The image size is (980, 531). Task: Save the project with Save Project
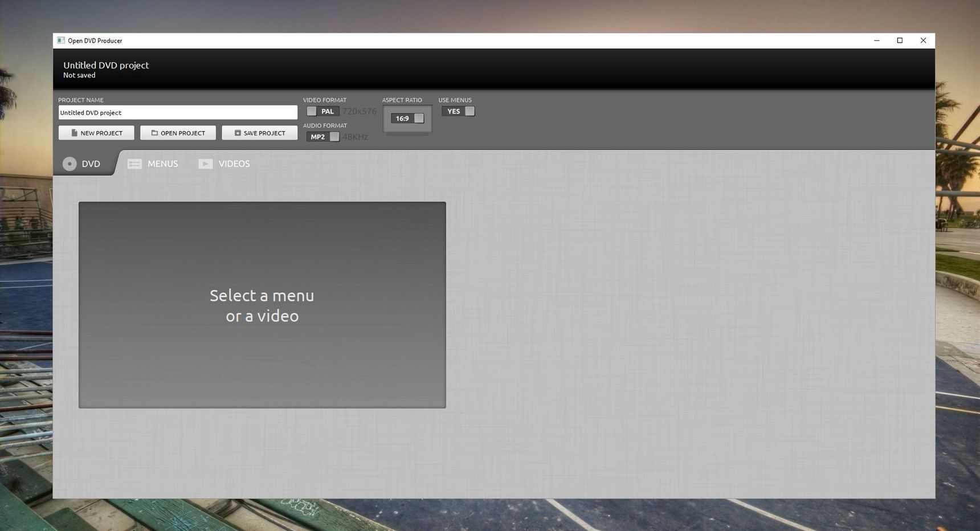[260, 133]
